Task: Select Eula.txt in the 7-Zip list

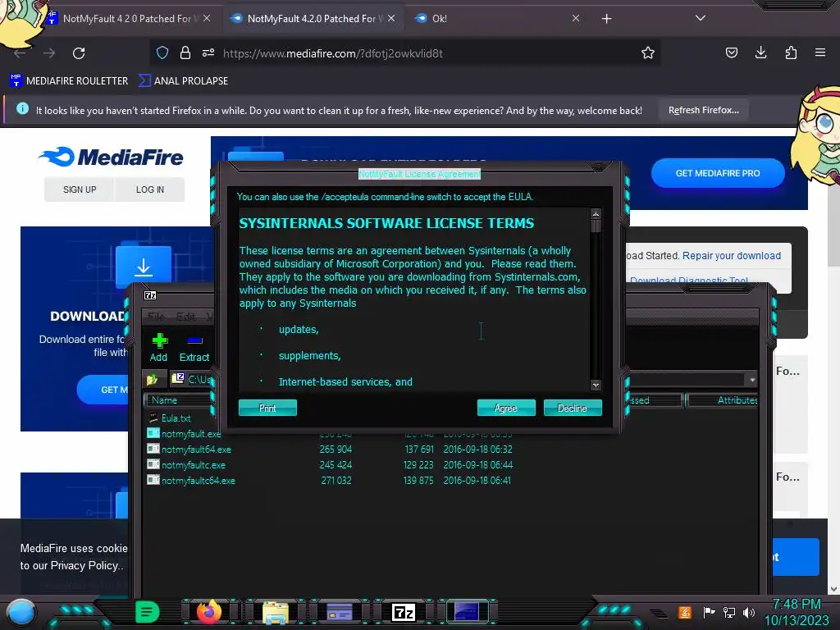Action: [x=176, y=418]
